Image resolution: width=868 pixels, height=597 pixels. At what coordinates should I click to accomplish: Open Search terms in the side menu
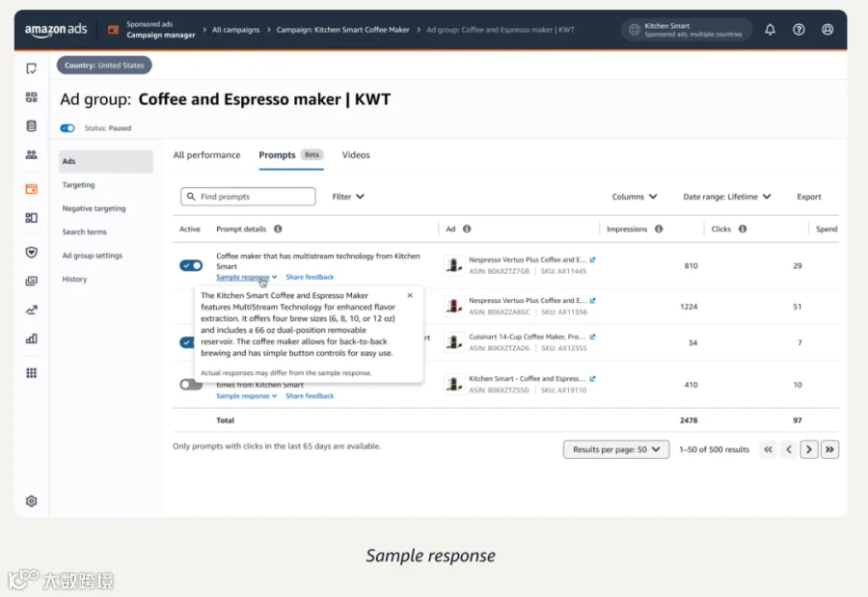point(84,232)
